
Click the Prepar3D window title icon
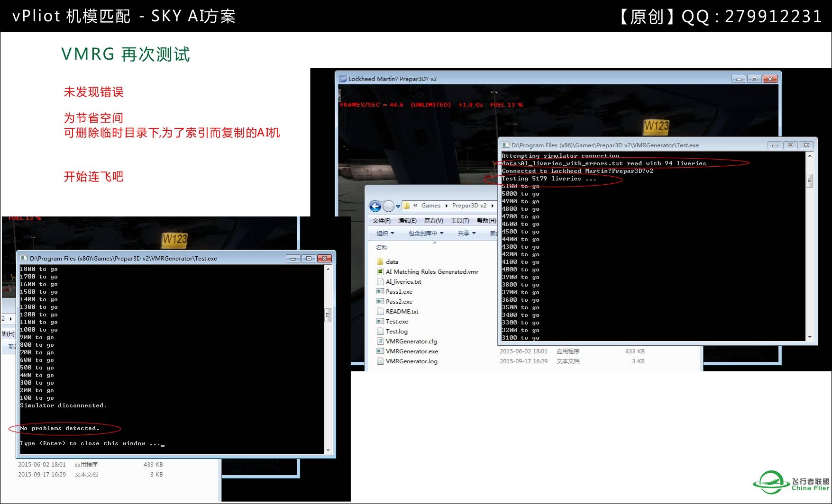342,79
